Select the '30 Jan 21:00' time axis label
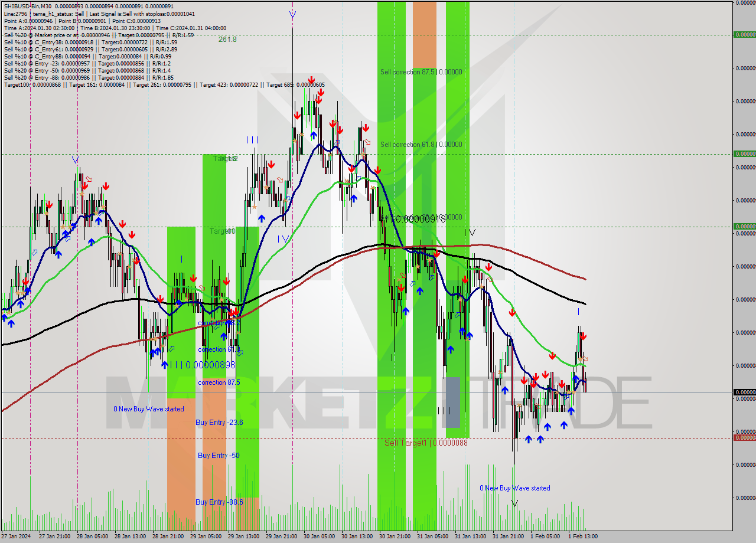The height and width of the screenshot is (543, 756). 395,537
